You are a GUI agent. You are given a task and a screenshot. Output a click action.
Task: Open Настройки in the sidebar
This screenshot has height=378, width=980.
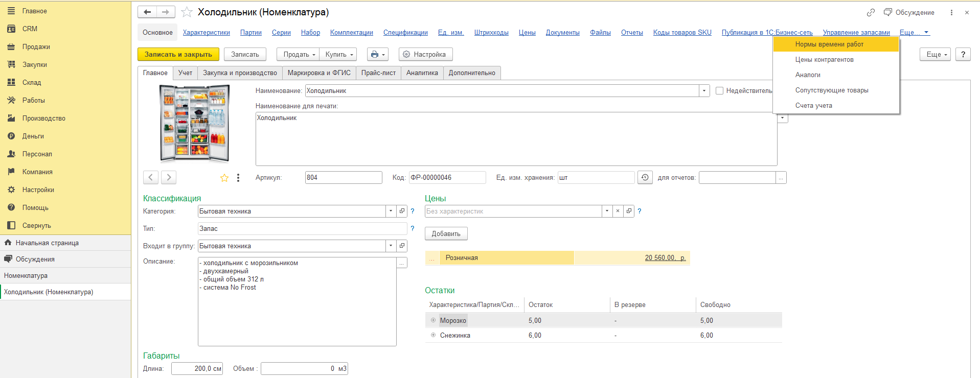tap(38, 190)
